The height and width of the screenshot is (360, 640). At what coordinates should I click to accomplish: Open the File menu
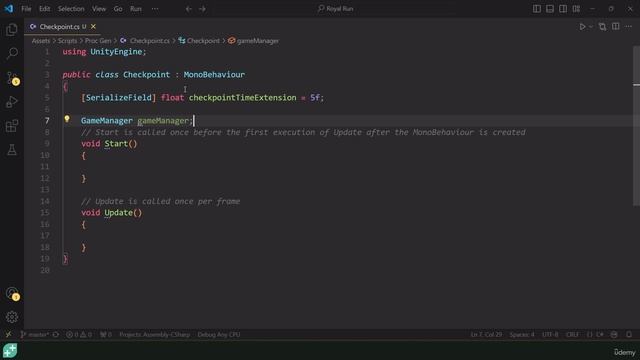(26, 9)
